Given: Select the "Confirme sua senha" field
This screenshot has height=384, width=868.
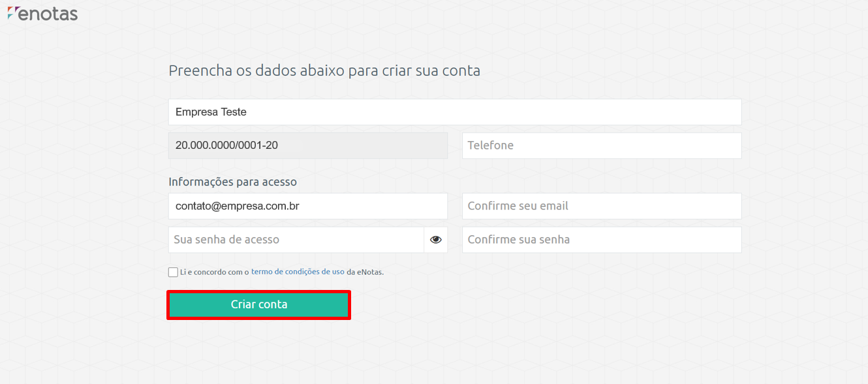Looking at the screenshot, I should (x=602, y=240).
